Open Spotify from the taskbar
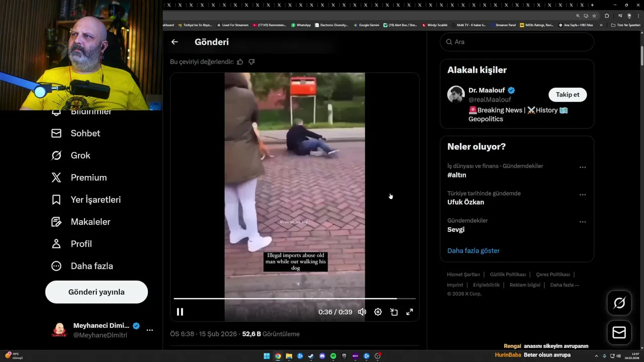This screenshot has width=644, height=362. tap(333, 356)
